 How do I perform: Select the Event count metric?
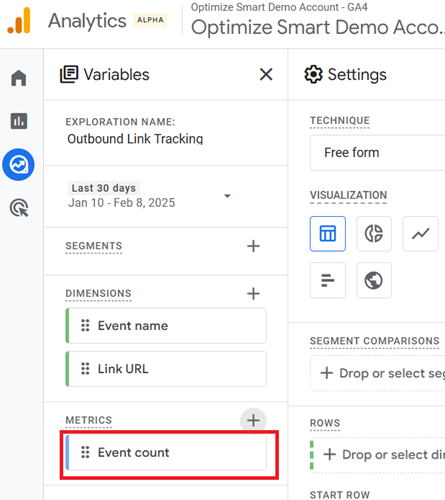(166, 453)
